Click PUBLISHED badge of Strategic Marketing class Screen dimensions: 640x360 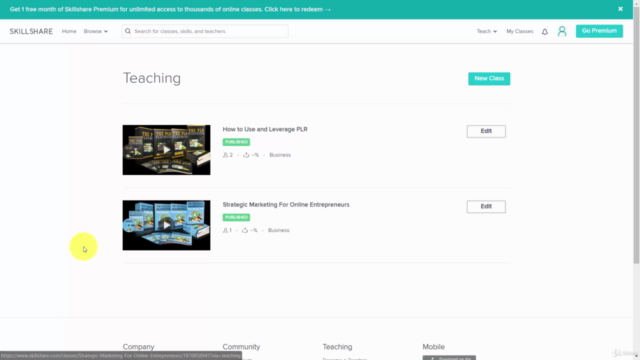(x=236, y=217)
